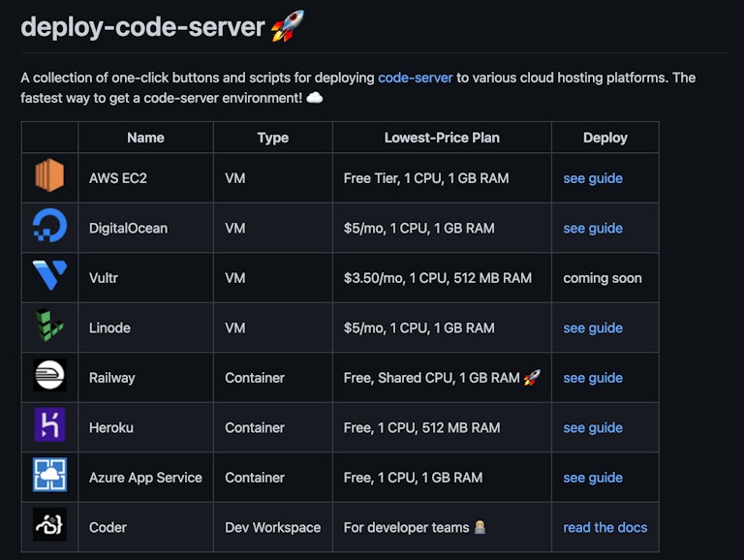Click the rocket emoji beside the title
This screenshot has width=744, height=560.
coord(288,26)
